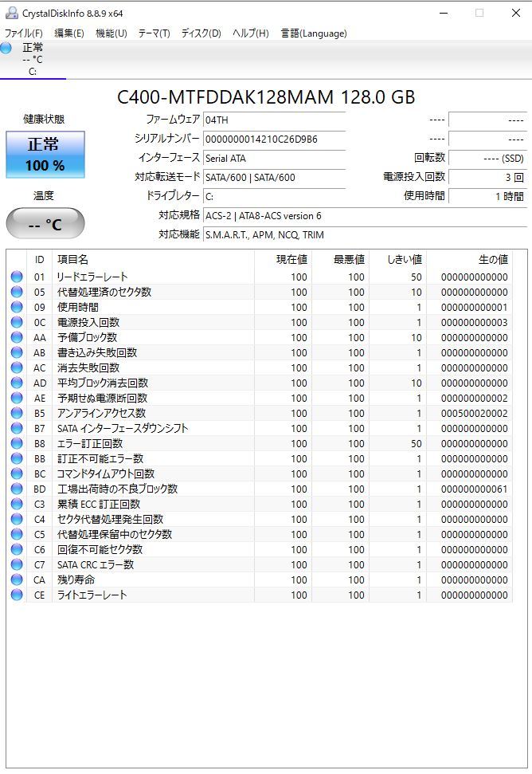Viewport: 532px width, 774px height.
Task: Click the drive title C400-MTFDDAK128MAM 128.0 GB
Action: (266, 97)
